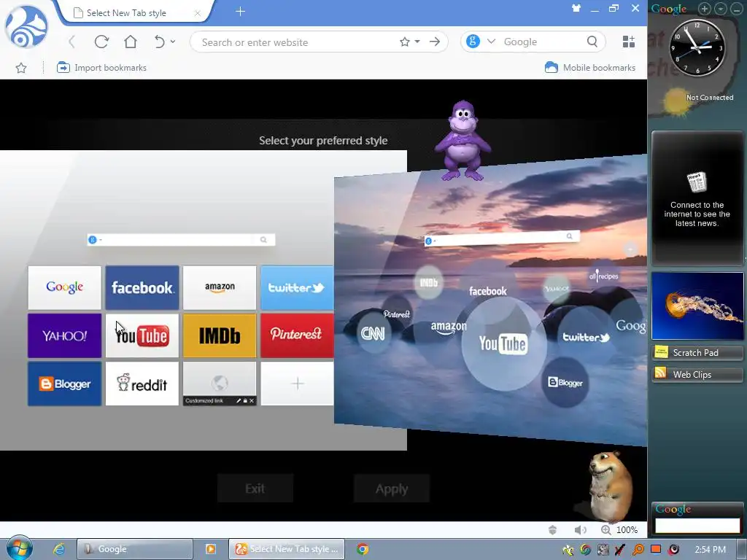This screenshot has width=747, height=560.
Task: Open the Web Clips gadget
Action: (x=697, y=374)
